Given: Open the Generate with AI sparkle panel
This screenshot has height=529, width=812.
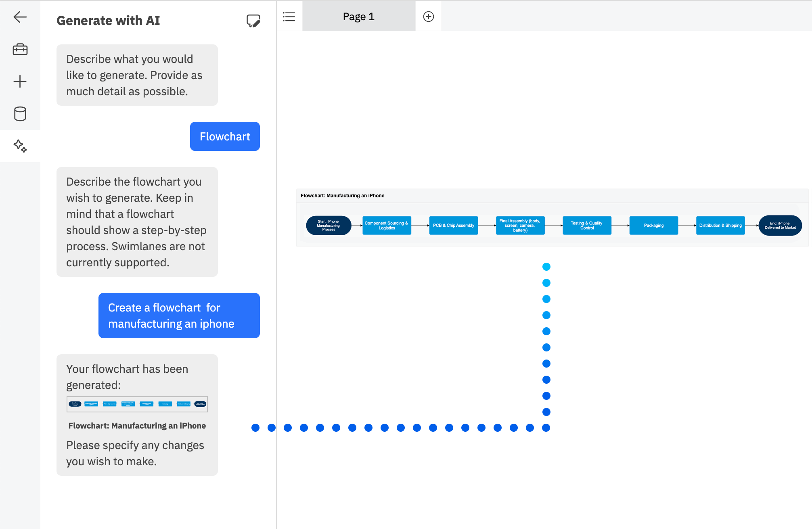Looking at the screenshot, I should click(20, 146).
